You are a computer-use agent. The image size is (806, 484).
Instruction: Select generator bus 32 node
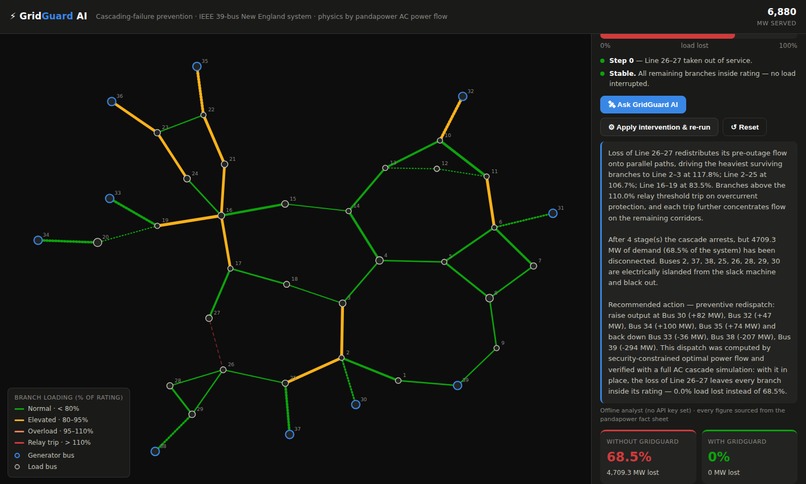pos(463,96)
